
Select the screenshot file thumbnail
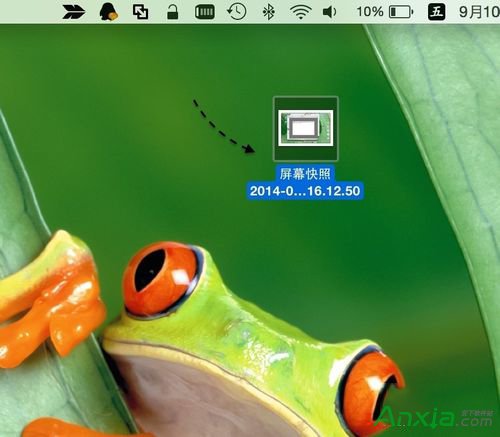click(306, 129)
